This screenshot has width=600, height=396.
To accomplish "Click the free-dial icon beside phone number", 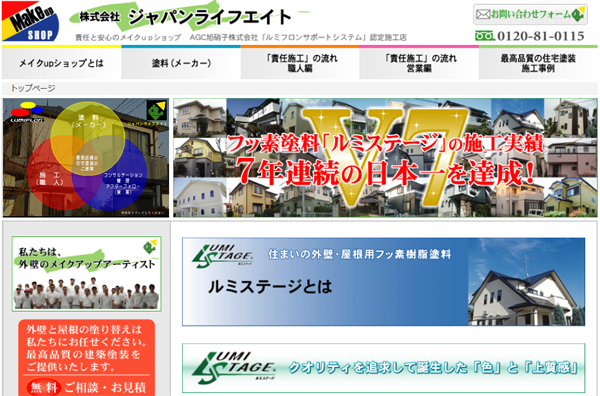I will pos(484,36).
